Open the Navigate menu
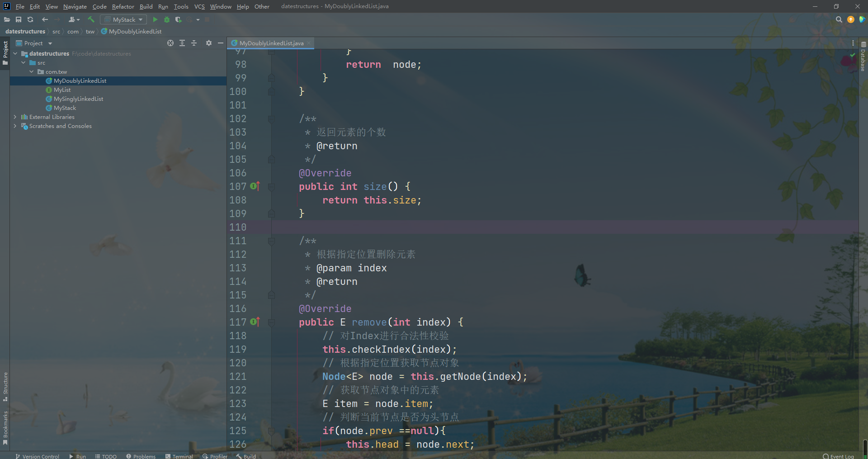 click(x=75, y=6)
